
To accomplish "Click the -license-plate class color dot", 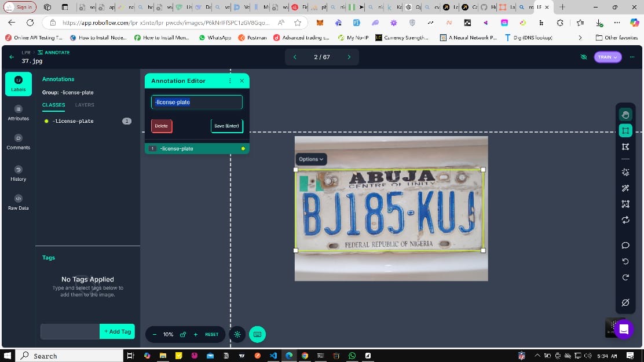I will coord(46,121).
